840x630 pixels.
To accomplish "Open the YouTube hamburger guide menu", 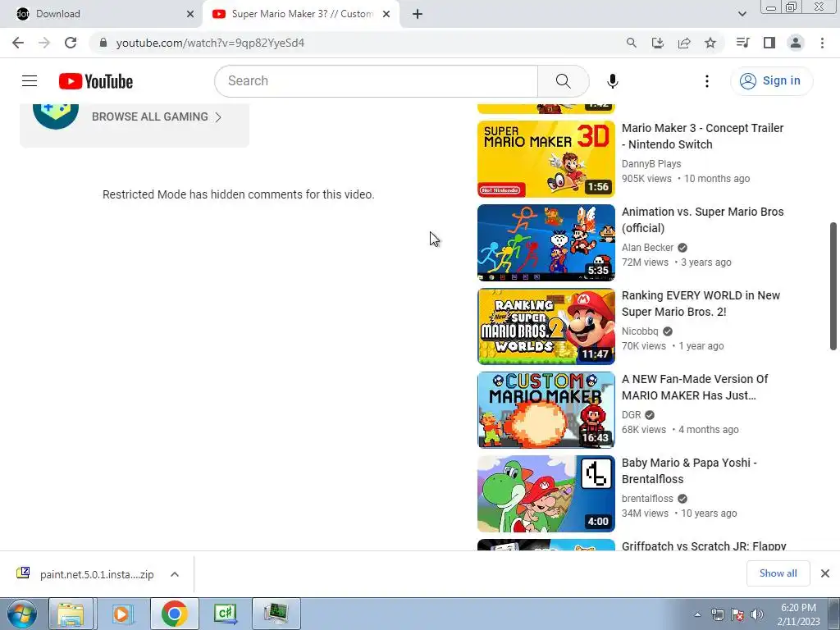I will (x=30, y=81).
